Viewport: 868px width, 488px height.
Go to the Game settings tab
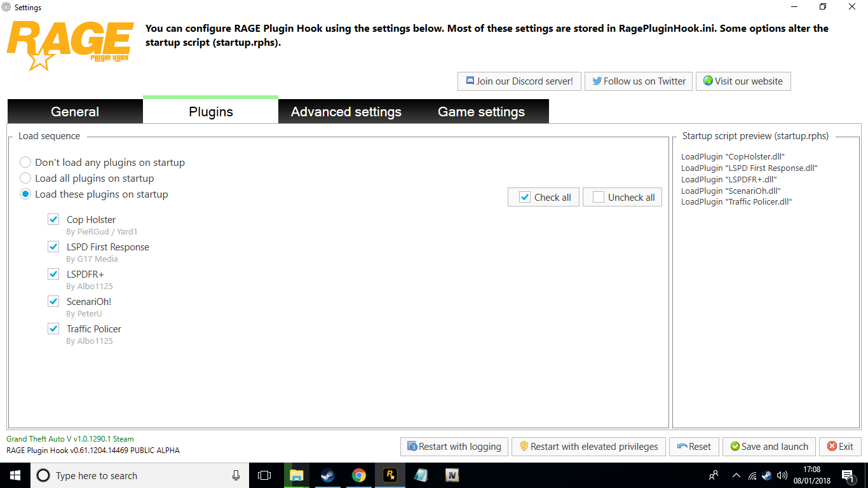click(x=482, y=112)
